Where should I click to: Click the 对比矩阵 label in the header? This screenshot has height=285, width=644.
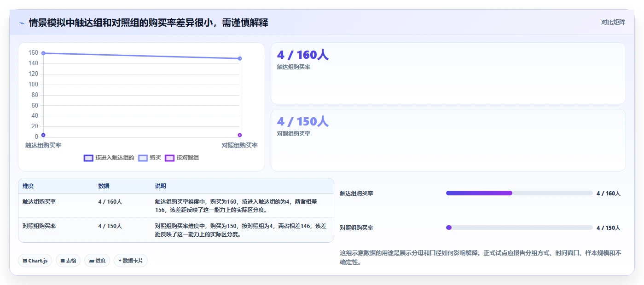(613, 22)
